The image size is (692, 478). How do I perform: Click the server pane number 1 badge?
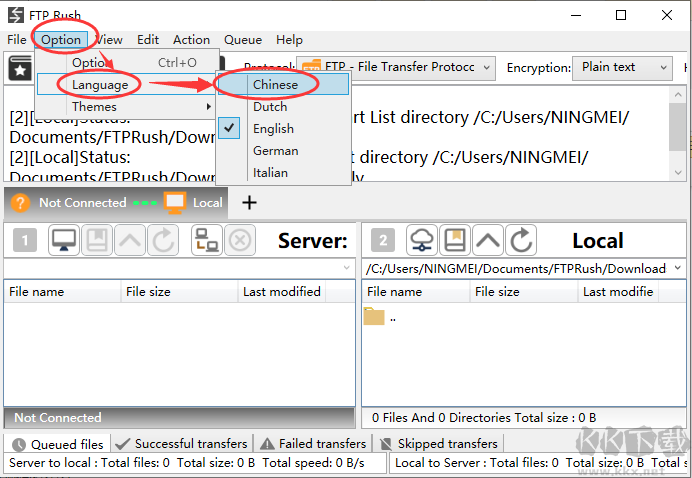25,241
